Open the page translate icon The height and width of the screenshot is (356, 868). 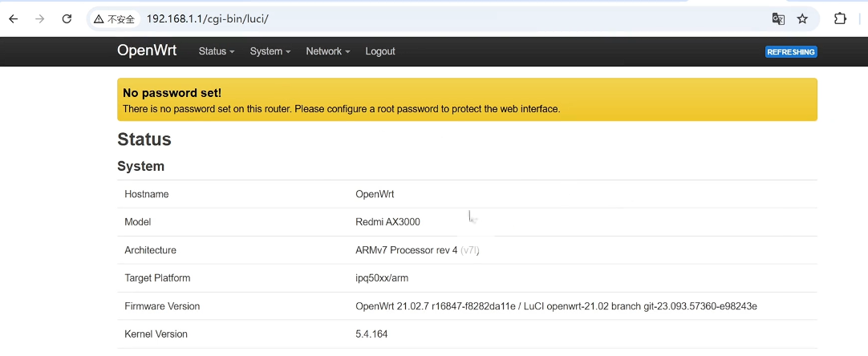pyautogui.click(x=777, y=18)
